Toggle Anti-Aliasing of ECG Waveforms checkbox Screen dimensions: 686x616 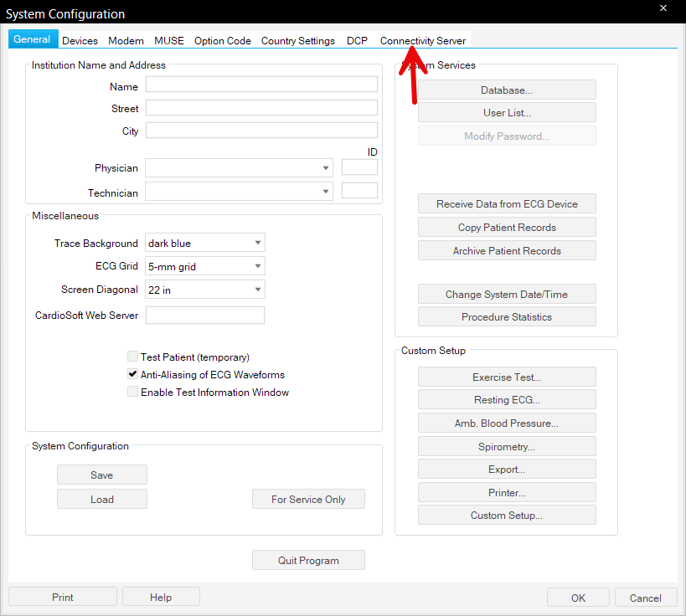(133, 375)
